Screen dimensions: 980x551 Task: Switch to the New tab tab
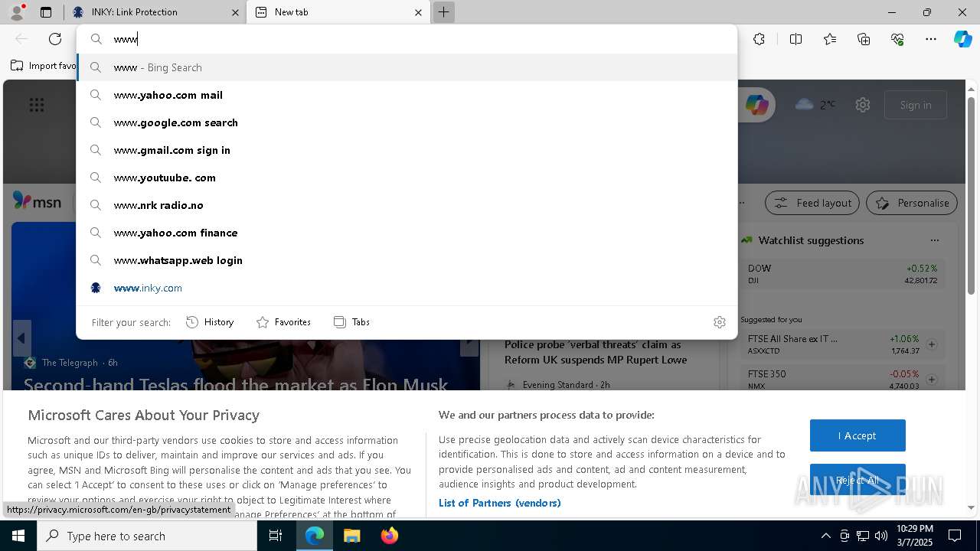pyautogui.click(x=338, y=12)
